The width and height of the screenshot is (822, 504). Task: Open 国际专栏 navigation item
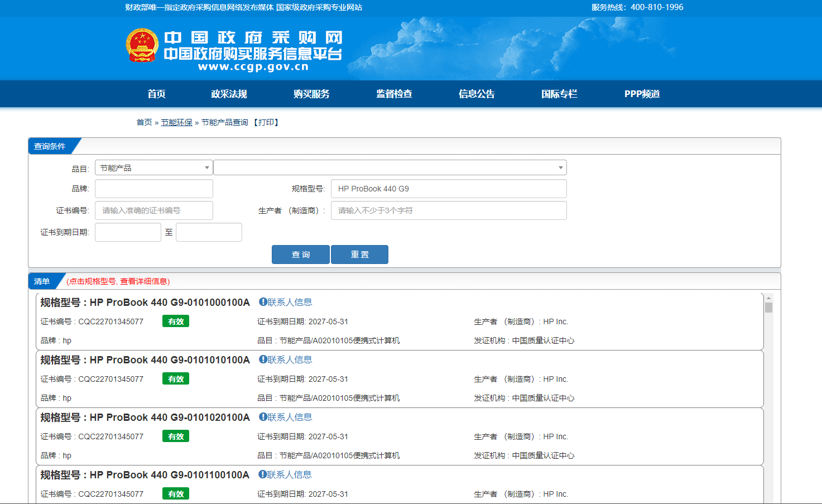559,94
